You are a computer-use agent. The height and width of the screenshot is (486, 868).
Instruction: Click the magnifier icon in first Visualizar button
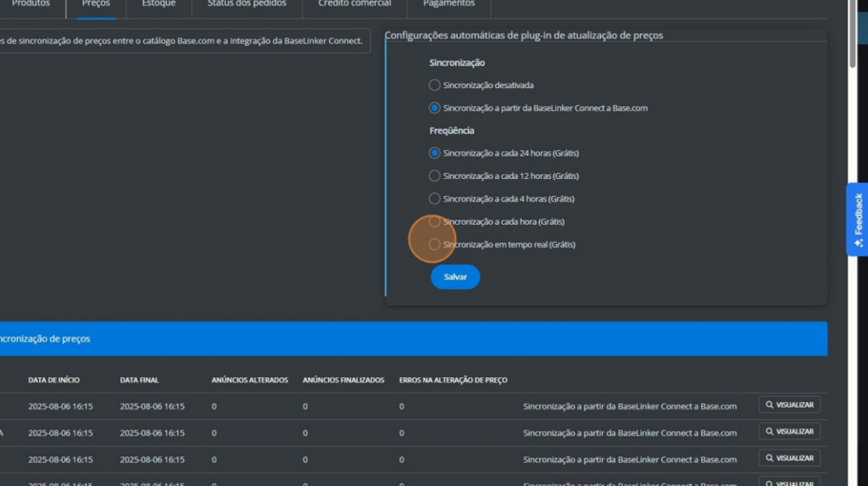click(x=770, y=405)
